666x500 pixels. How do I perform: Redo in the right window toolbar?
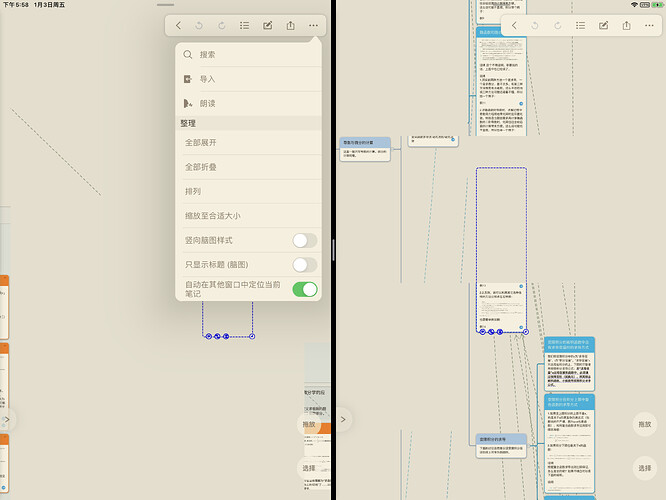(x=558, y=25)
